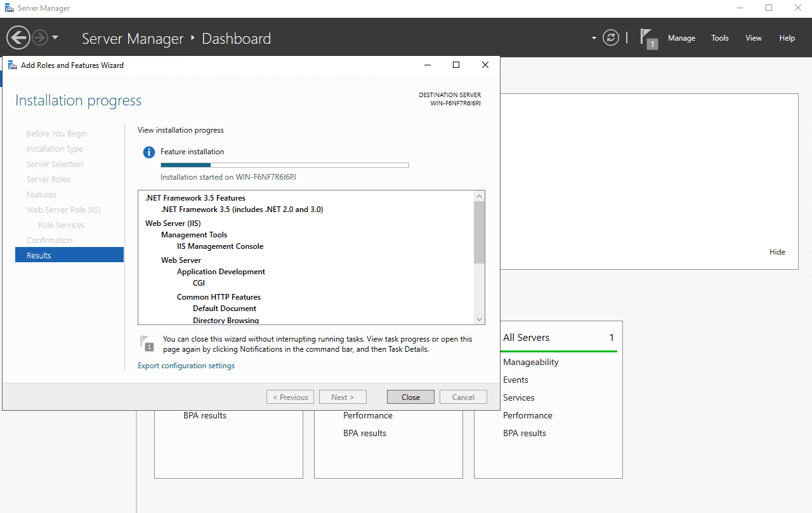Open the notifications flag icon
The height and width of the screenshot is (513, 812).
(x=648, y=37)
